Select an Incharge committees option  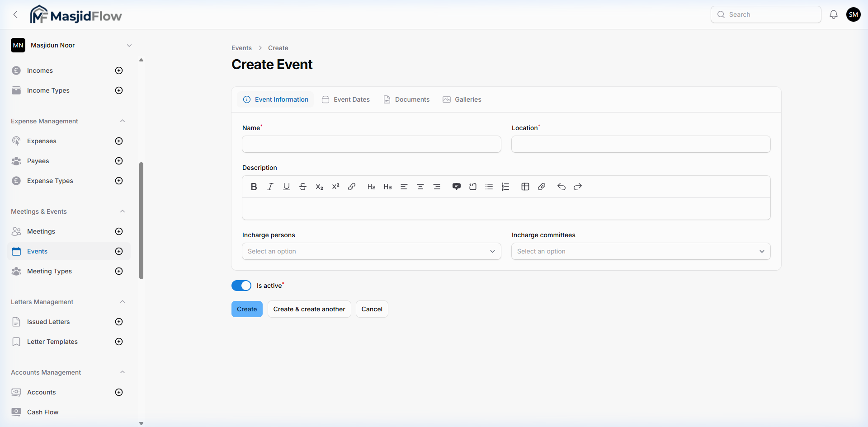641,251
